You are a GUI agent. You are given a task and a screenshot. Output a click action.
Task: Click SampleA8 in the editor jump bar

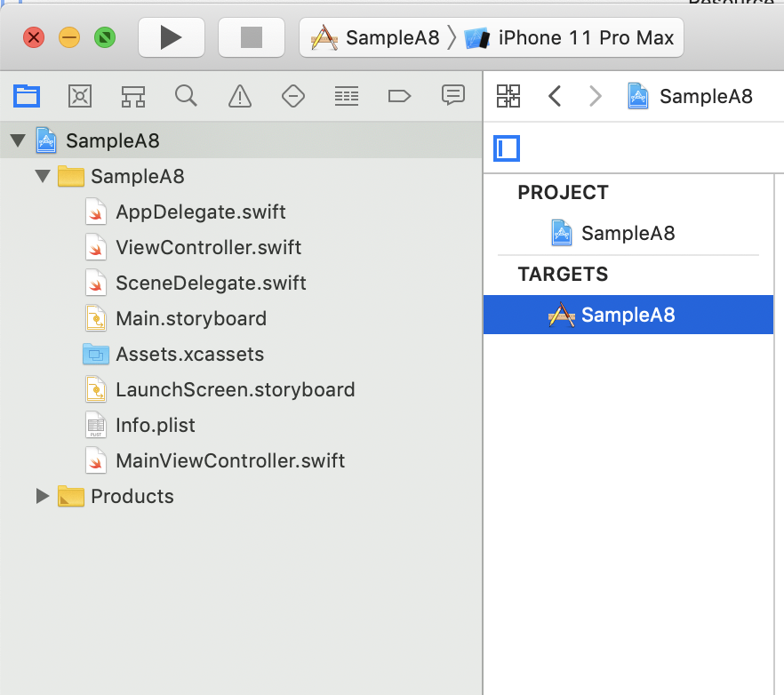point(690,96)
